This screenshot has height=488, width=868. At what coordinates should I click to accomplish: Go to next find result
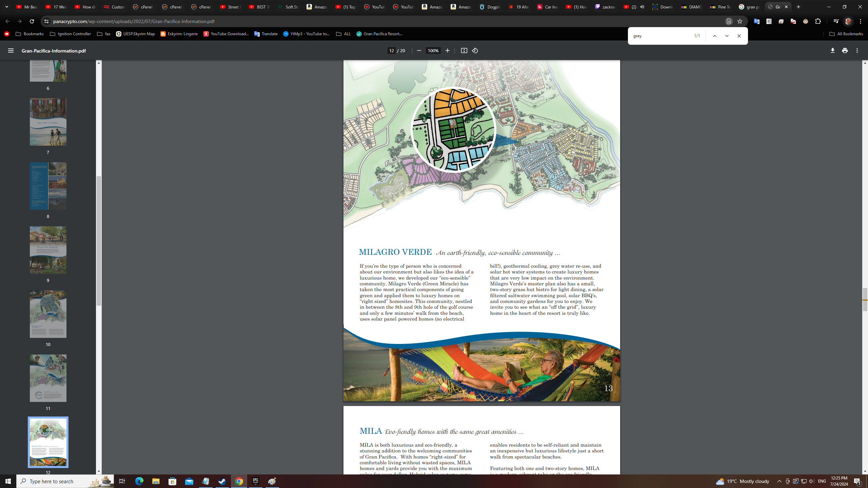pos(727,36)
